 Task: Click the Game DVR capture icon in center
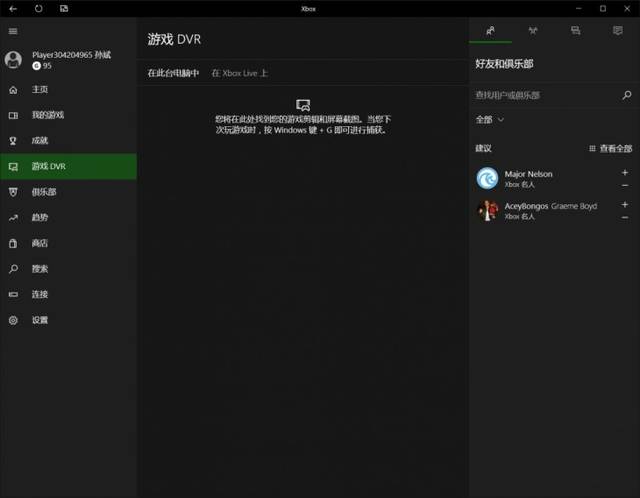click(303, 105)
